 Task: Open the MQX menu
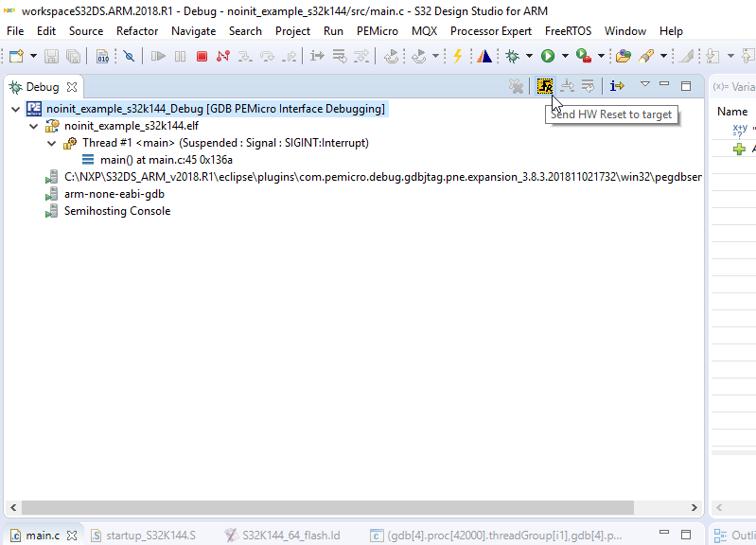424,31
